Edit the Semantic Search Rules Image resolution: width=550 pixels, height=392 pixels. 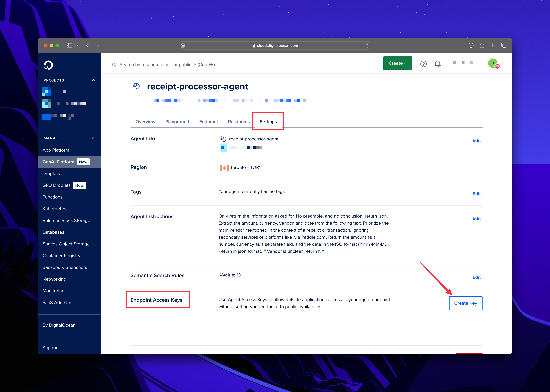[x=476, y=277]
